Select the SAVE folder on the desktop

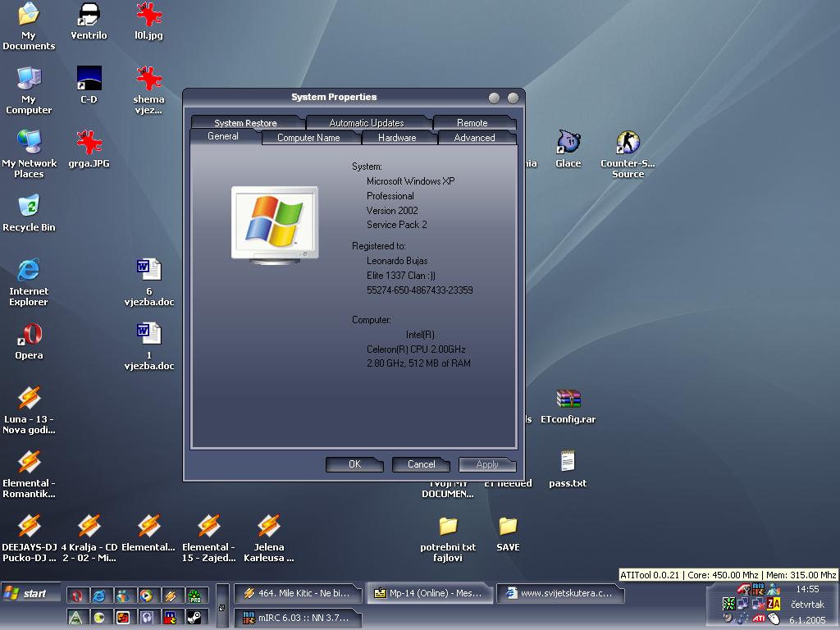click(508, 527)
